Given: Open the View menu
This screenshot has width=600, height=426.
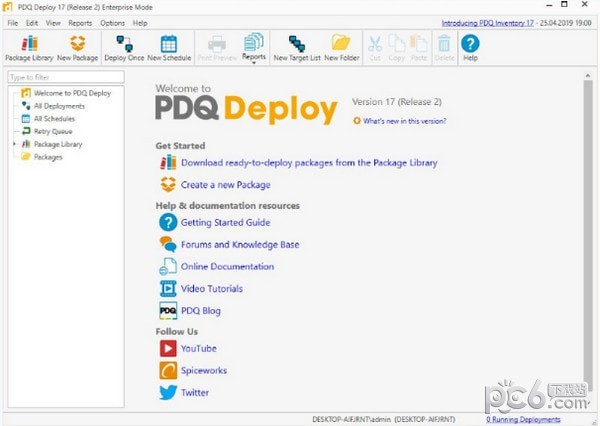Looking at the screenshot, I should point(53,23).
